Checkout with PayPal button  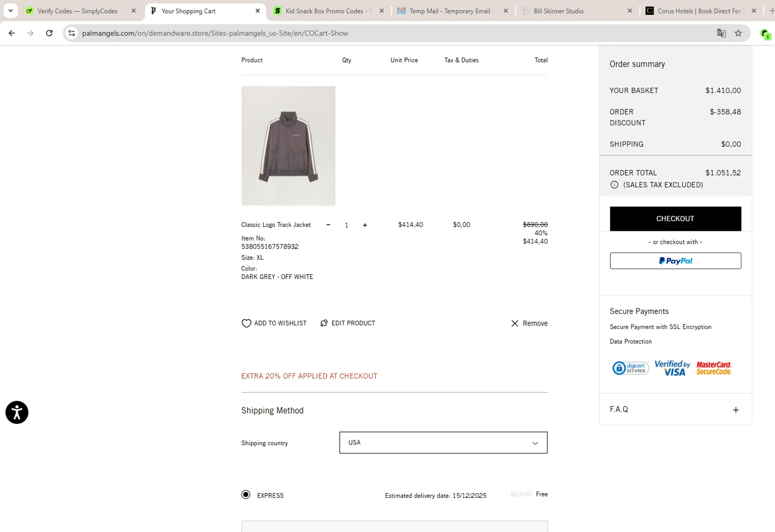(x=675, y=261)
